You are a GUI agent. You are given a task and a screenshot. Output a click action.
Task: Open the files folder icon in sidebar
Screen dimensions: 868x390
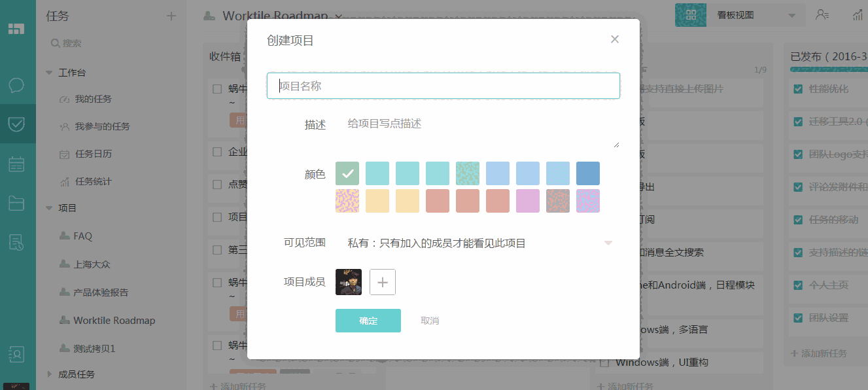click(17, 202)
